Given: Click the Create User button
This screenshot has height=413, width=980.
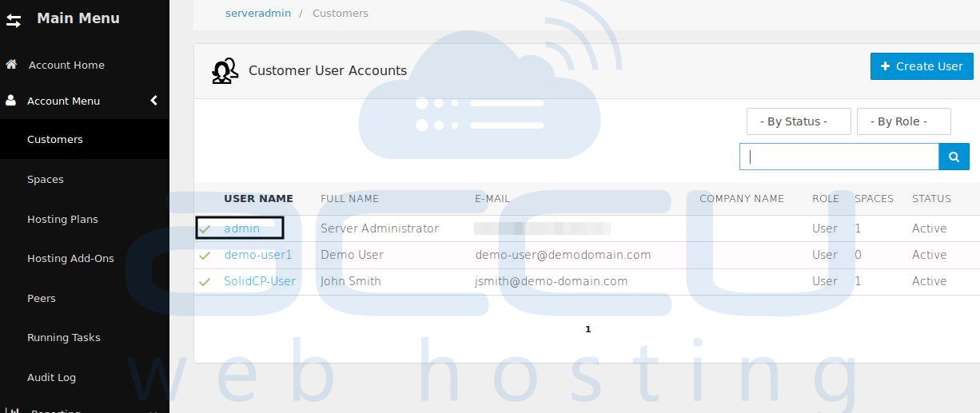Looking at the screenshot, I should [921, 66].
